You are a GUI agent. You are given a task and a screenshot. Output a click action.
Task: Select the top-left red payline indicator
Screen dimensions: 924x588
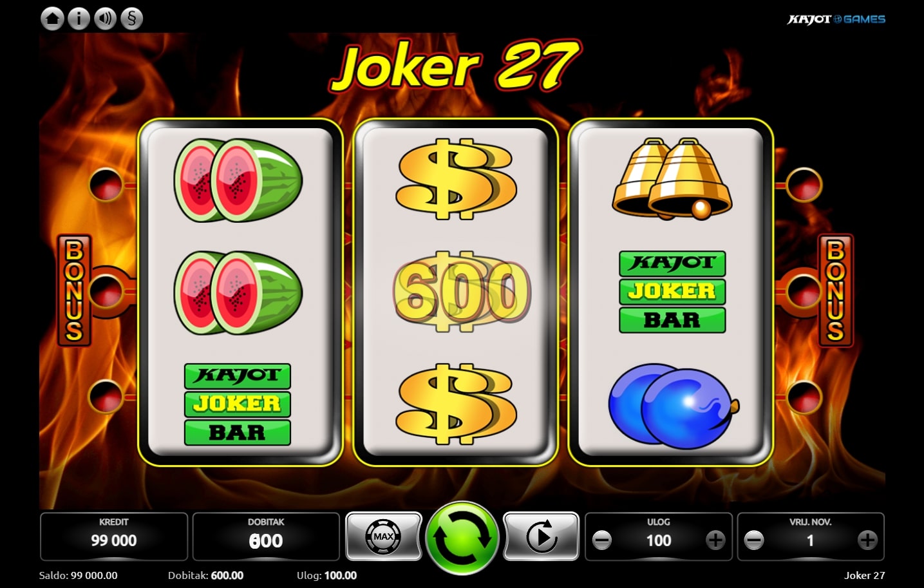tap(106, 185)
